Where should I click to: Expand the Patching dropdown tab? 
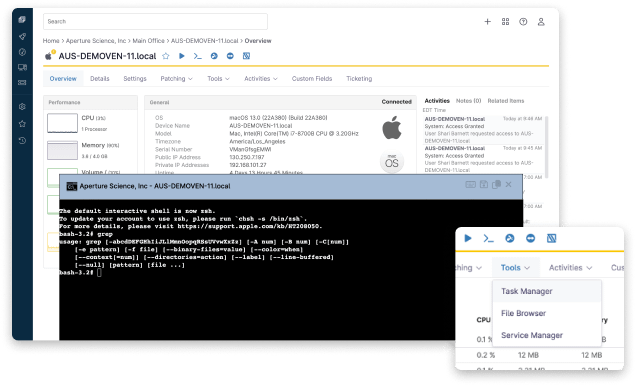tap(176, 79)
